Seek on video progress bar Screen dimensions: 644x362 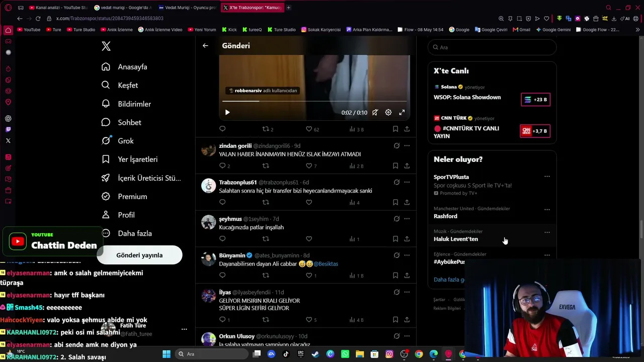pos(314,101)
